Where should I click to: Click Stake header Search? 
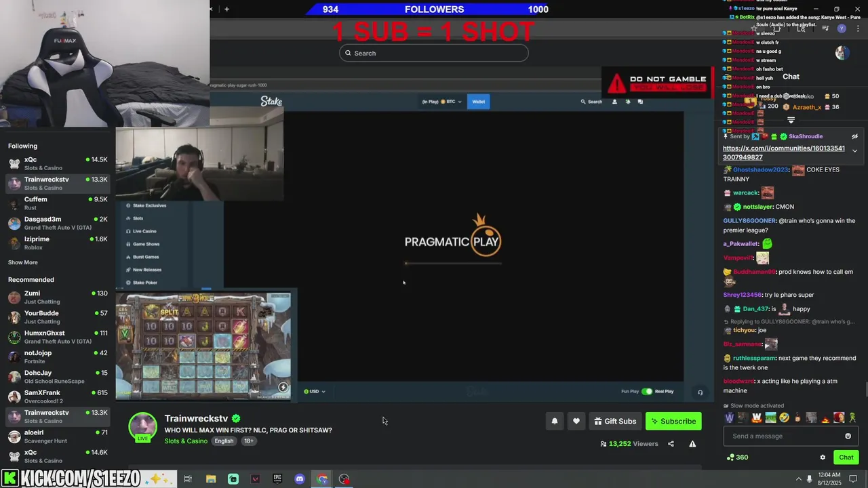pos(591,102)
